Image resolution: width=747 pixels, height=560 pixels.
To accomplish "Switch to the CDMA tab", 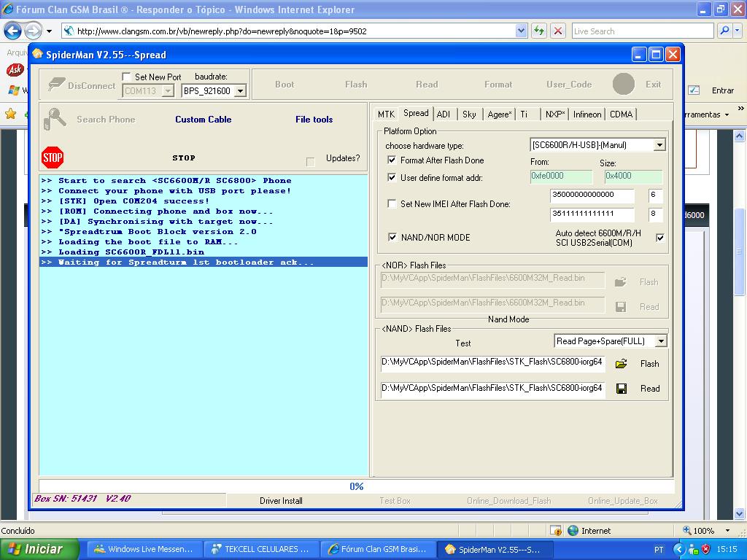I will click(x=622, y=114).
